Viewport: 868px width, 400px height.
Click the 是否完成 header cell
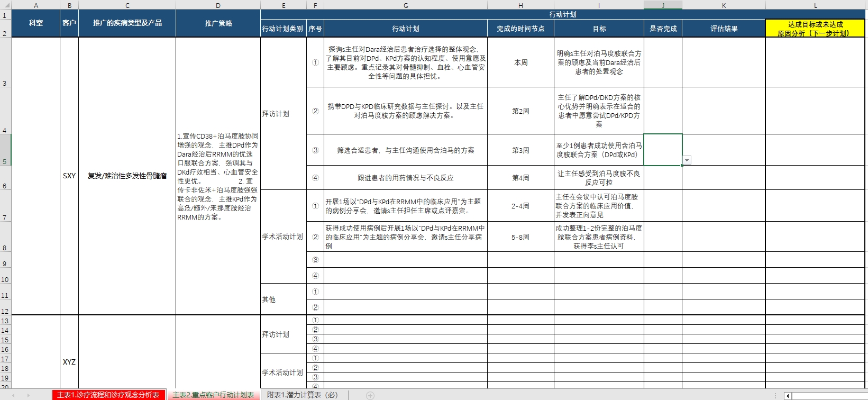663,29
